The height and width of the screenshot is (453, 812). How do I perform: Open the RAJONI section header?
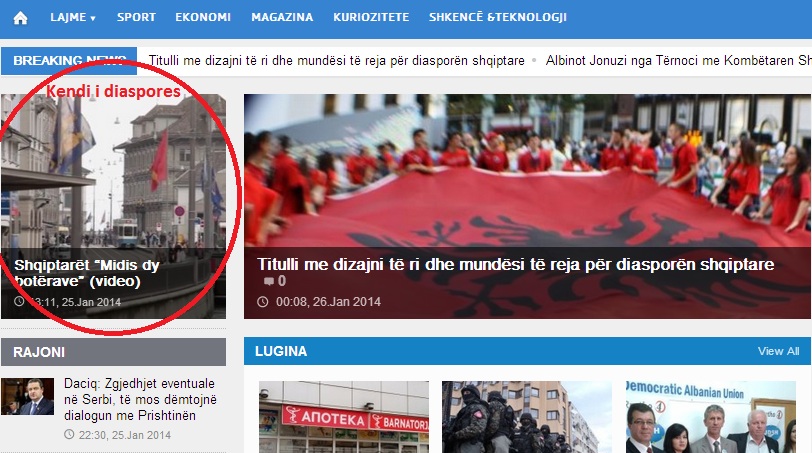113,352
